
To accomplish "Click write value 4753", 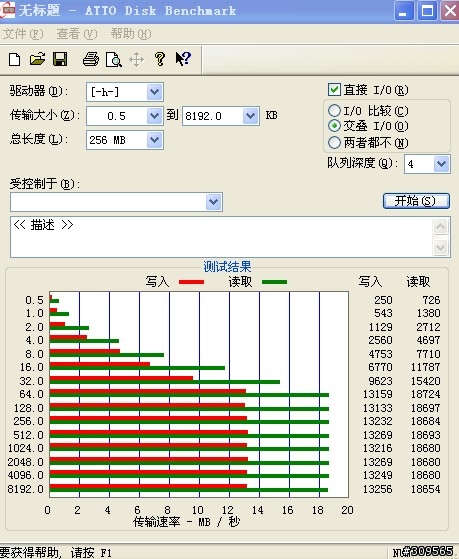I will click(x=381, y=354).
